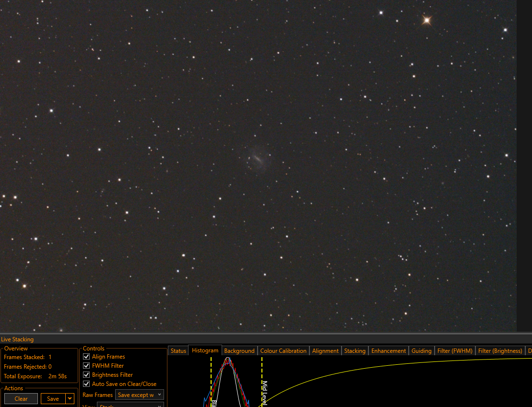
Task: Switch to the Colour Calibration tab
Action: point(284,351)
